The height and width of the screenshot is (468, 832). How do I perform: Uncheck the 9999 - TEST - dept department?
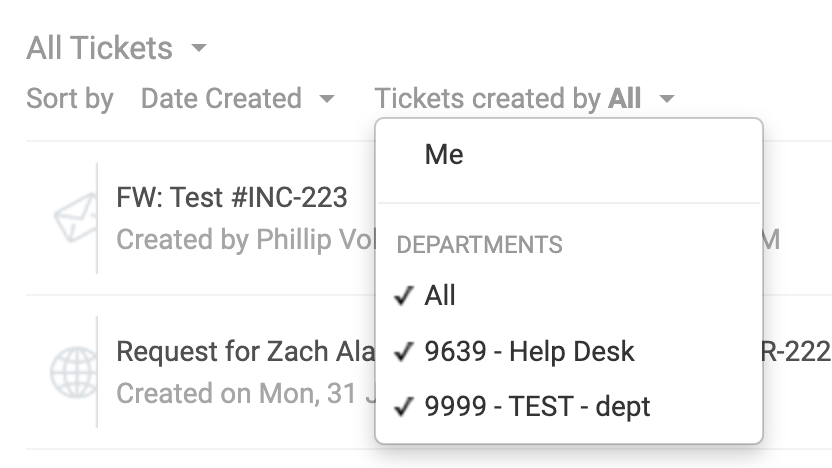(569, 407)
